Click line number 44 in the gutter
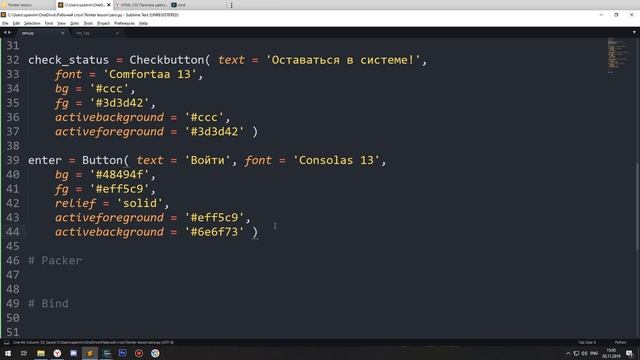The height and width of the screenshot is (360, 640). click(13, 232)
